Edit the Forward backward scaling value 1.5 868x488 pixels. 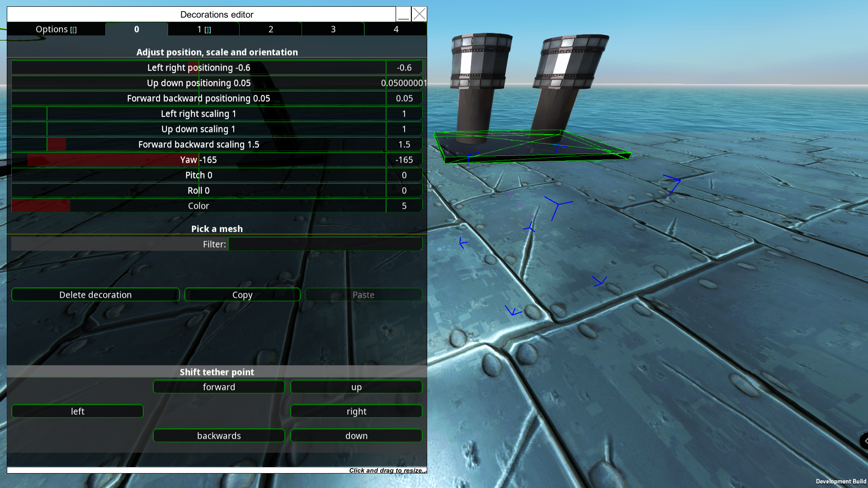[x=404, y=145]
